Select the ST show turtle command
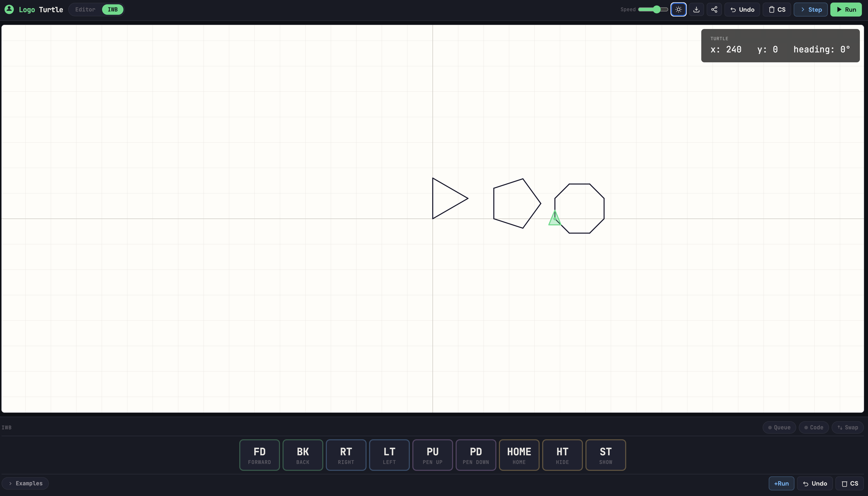Image resolution: width=868 pixels, height=496 pixels. tap(605, 455)
